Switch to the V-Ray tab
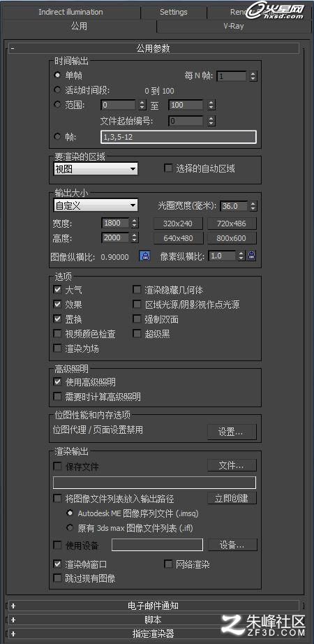 pos(234,26)
